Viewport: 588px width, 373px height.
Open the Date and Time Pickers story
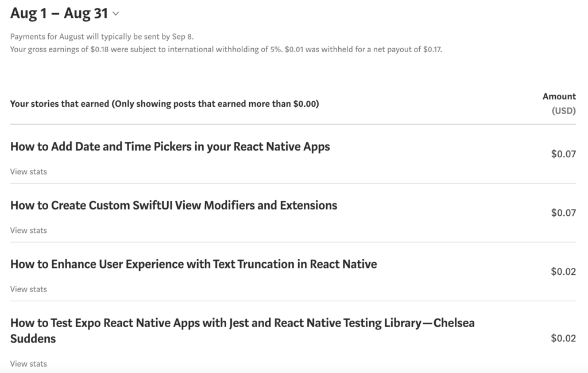(x=170, y=146)
